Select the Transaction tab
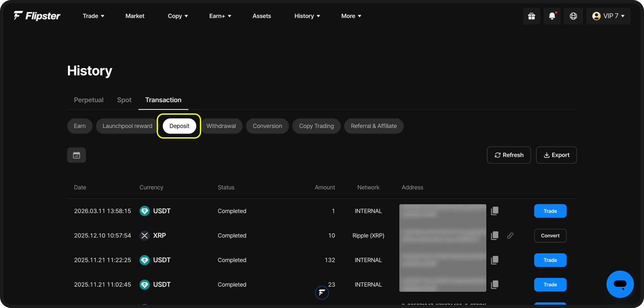 tap(163, 100)
